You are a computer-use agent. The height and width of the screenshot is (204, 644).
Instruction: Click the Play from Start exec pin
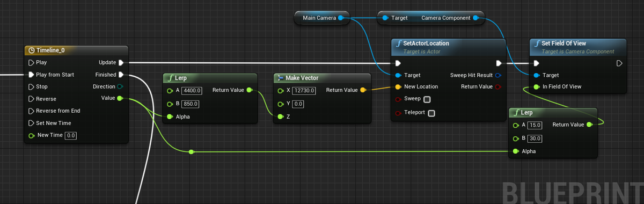click(31, 75)
